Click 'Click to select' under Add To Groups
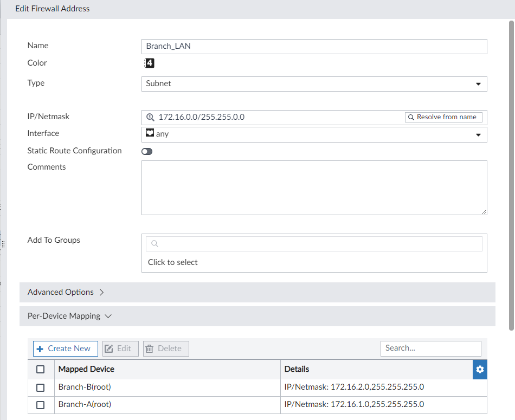This screenshot has width=515, height=420. [x=172, y=262]
